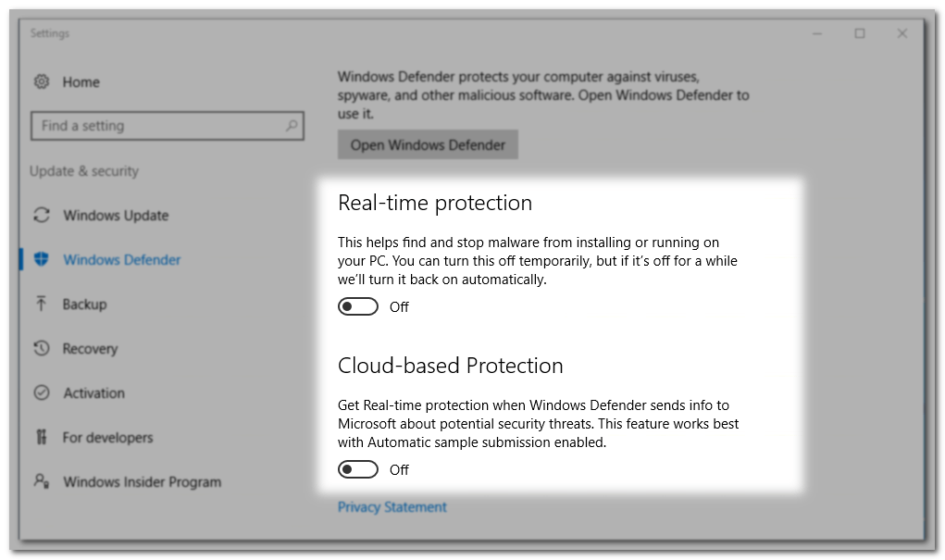
Task: Click the Find a setting search box
Action: pyautogui.click(x=157, y=126)
